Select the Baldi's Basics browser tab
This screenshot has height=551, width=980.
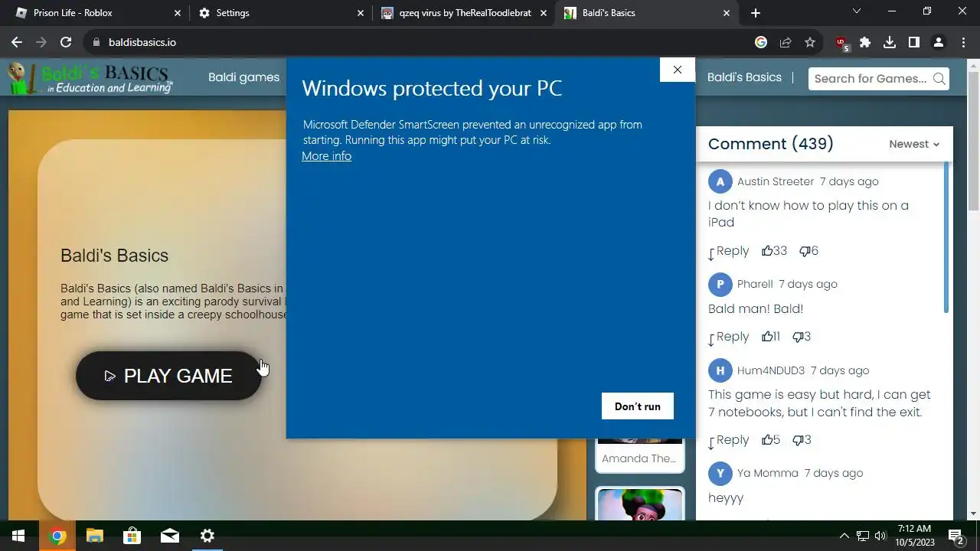(647, 13)
